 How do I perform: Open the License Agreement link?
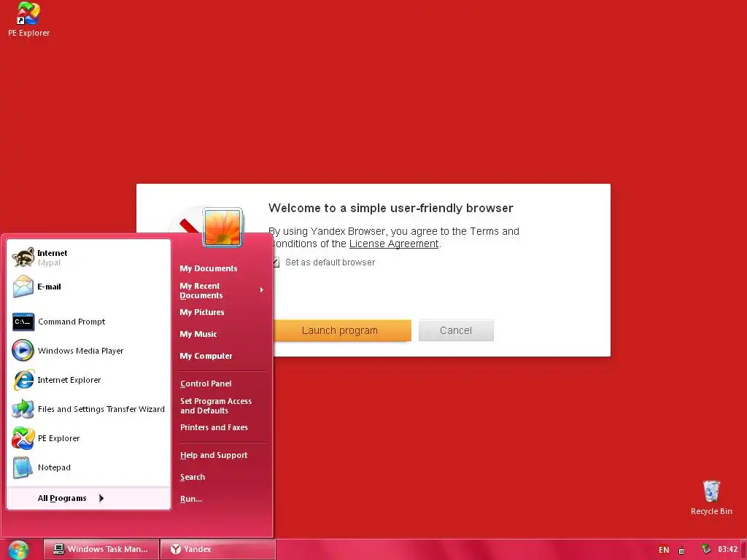393,244
